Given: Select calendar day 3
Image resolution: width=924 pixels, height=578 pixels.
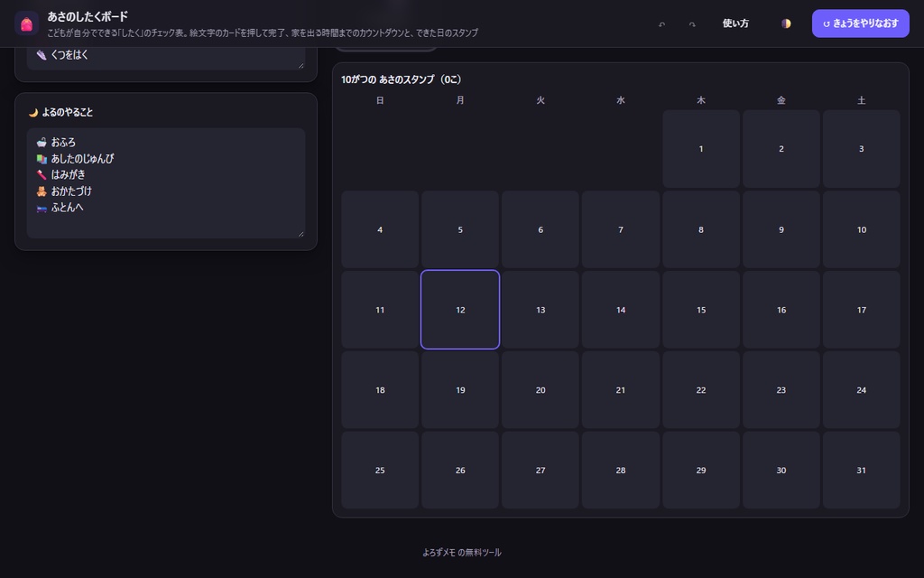Looking at the screenshot, I should [x=861, y=149].
